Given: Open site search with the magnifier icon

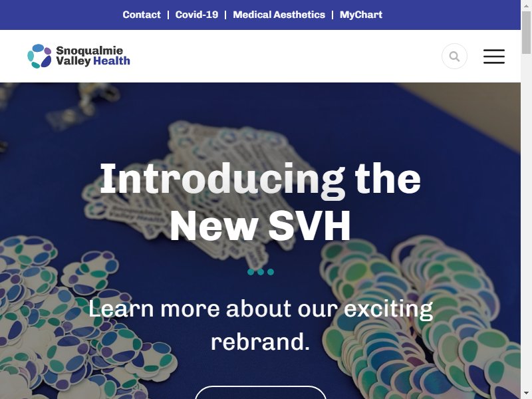Looking at the screenshot, I should (454, 56).
